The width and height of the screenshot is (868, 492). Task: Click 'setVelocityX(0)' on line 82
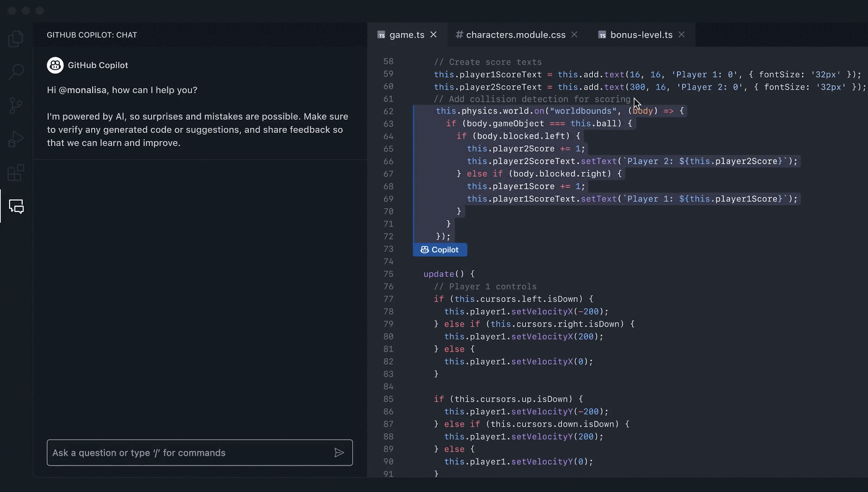549,362
